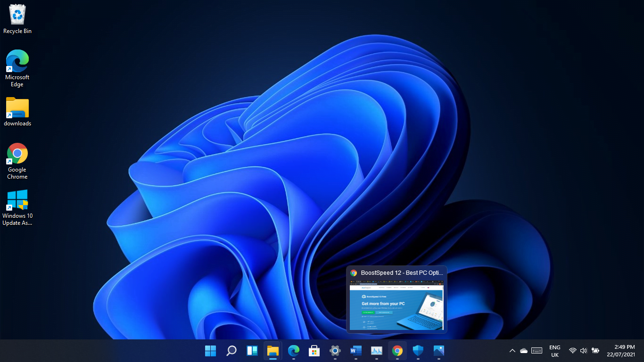
Task: Open File Explorer from the taskbar
Action: pos(272,351)
